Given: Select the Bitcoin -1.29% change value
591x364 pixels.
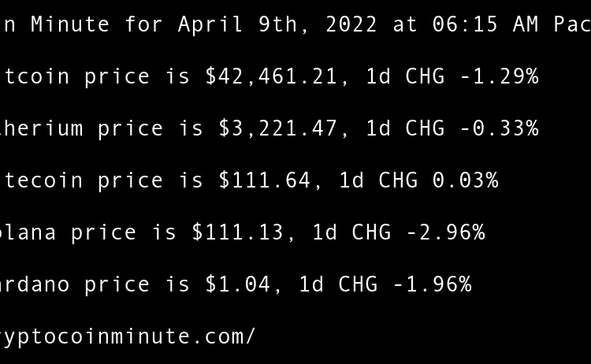Looking at the screenshot, I should [499, 76].
